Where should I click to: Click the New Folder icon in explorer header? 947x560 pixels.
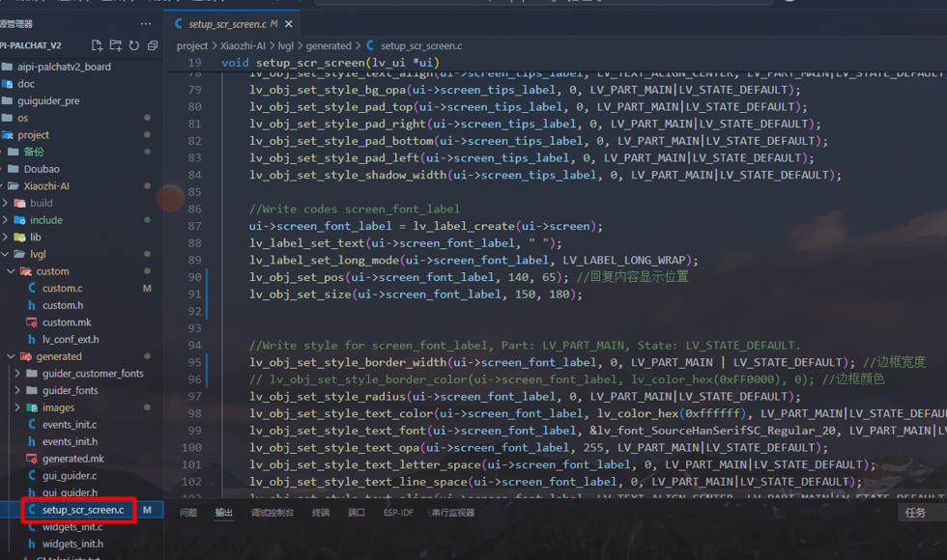[x=115, y=45]
